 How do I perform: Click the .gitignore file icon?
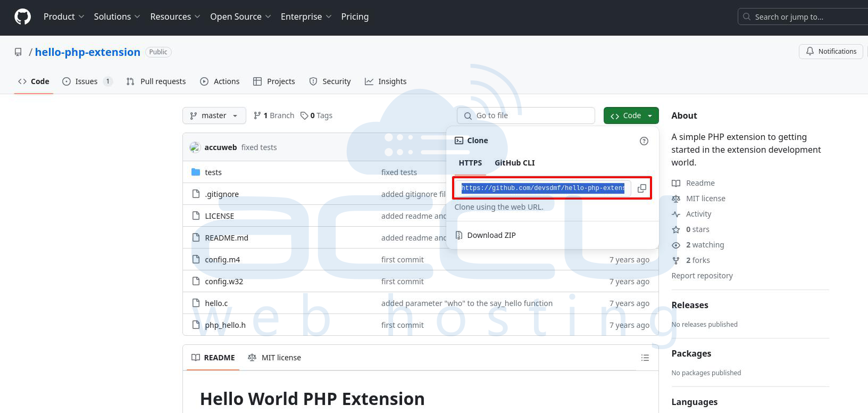(196, 194)
